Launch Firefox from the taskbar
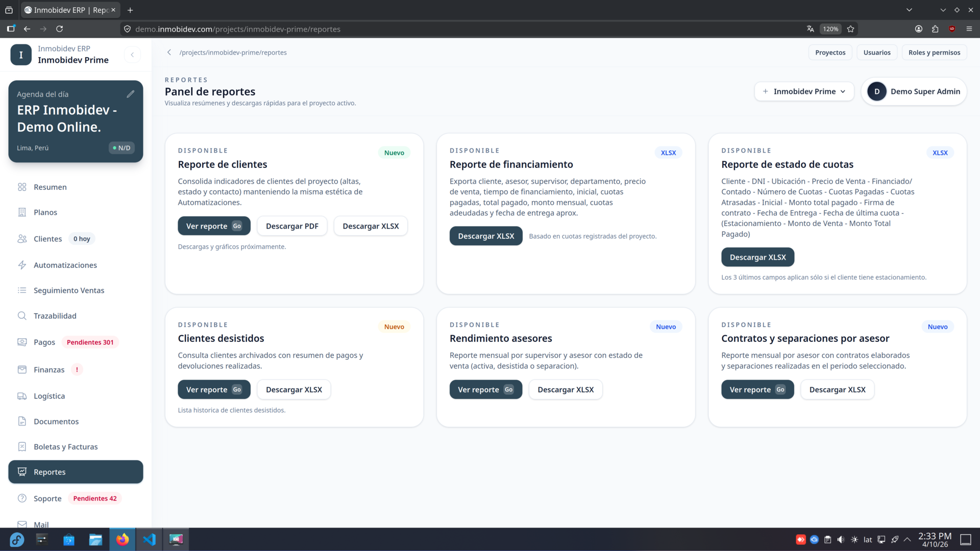This screenshot has width=980, height=551. [122, 539]
